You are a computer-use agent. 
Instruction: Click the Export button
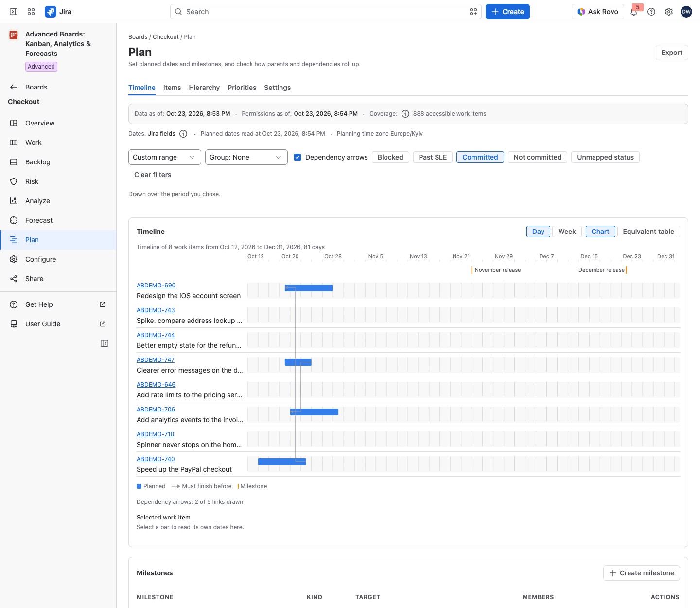tap(672, 53)
